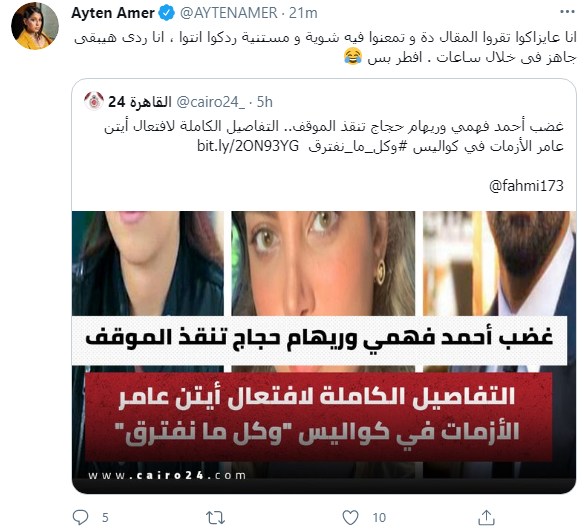
Task: Click the reply count number 5
Action: [x=105, y=518]
